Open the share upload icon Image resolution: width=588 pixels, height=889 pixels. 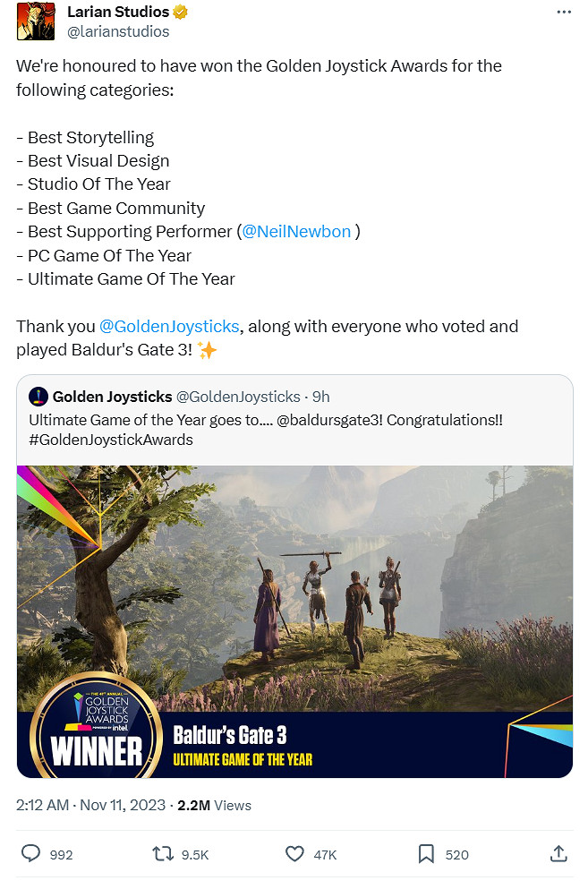click(x=558, y=853)
